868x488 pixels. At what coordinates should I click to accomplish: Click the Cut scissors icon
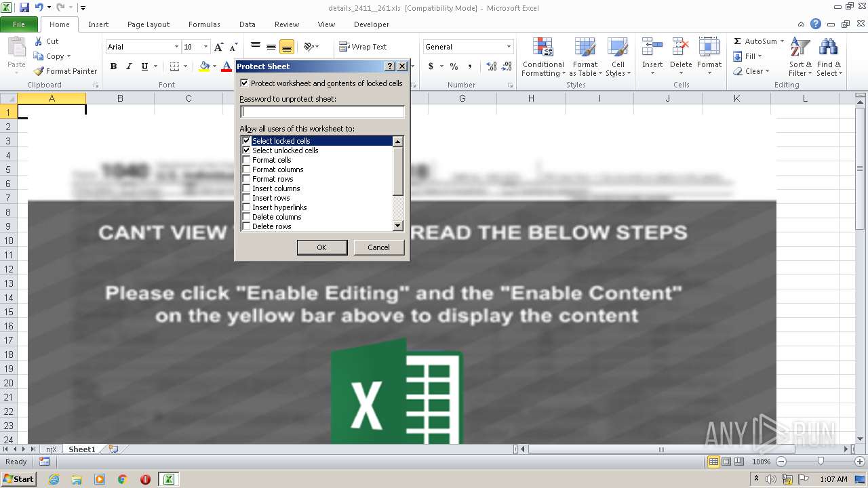[x=39, y=41]
